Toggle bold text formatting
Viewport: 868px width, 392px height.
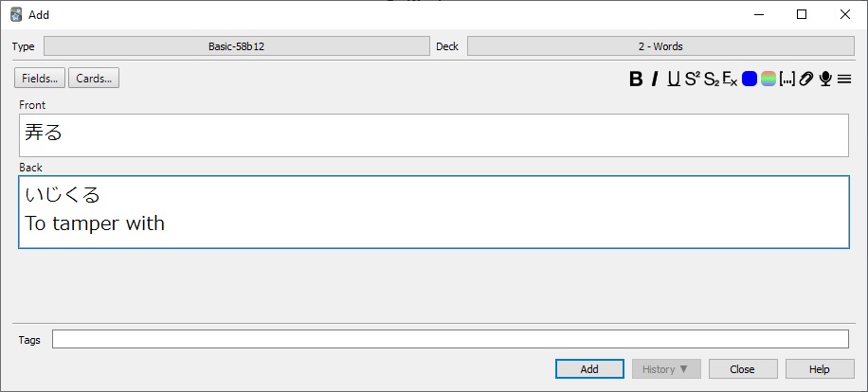click(636, 80)
